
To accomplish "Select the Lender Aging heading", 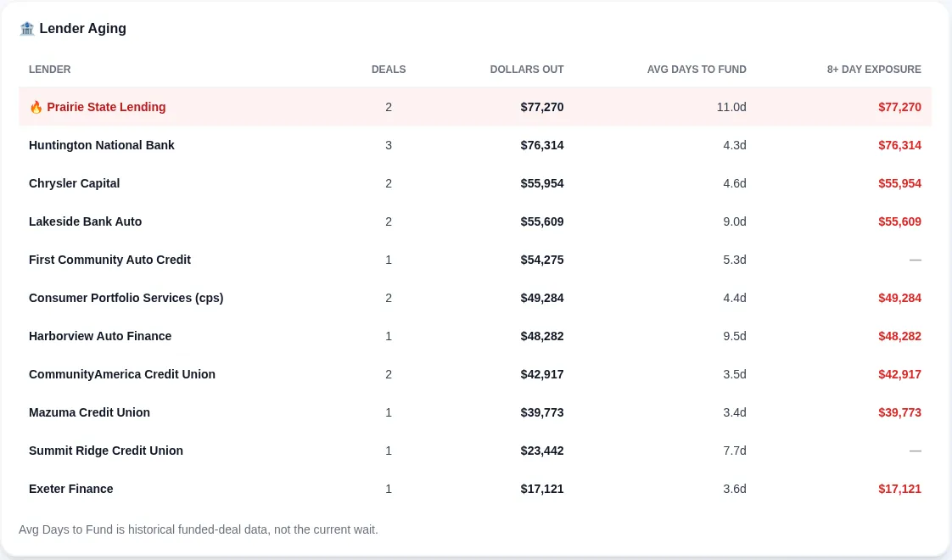I will (82, 29).
